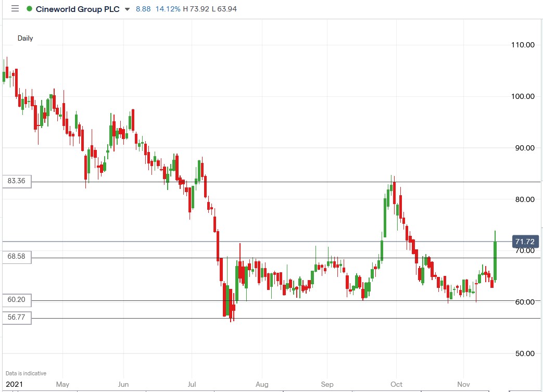The image size is (543, 392).
Task: Select the Daily timeframe indicator
Action: pyautogui.click(x=26, y=38)
